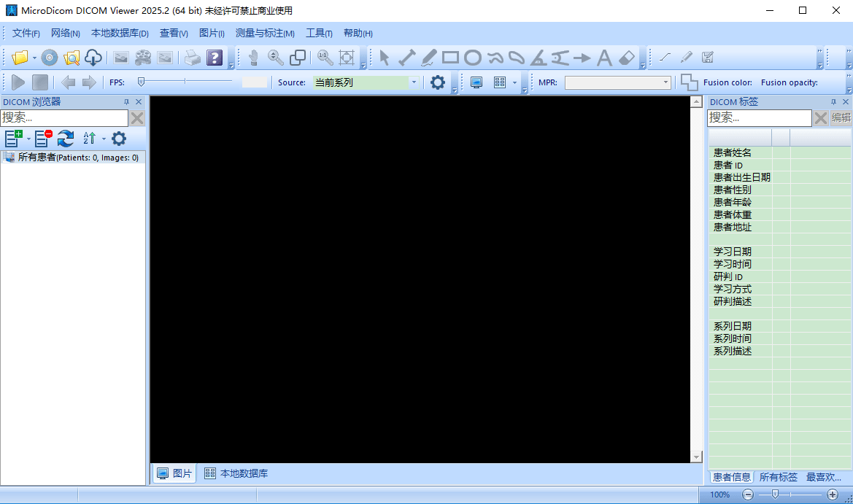853x504 pixels.
Task: Click the zoom out minus button
Action: coord(748,495)
